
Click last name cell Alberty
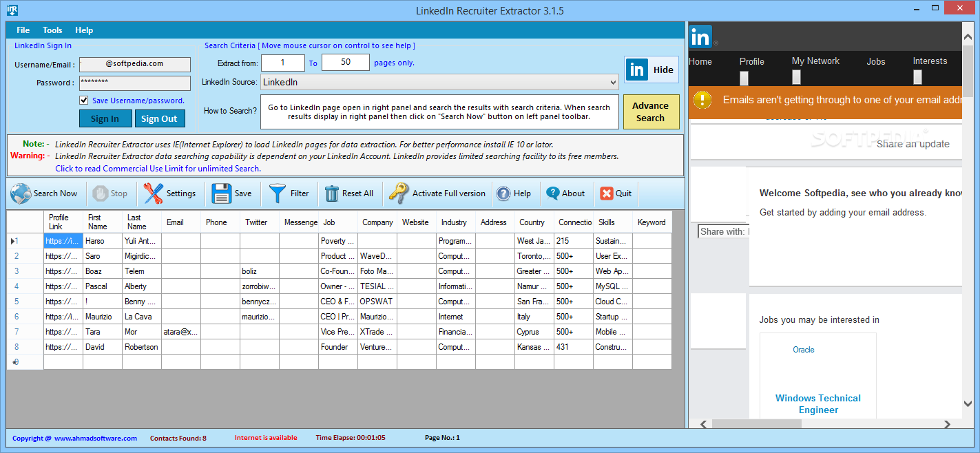[x=142, y=286]
